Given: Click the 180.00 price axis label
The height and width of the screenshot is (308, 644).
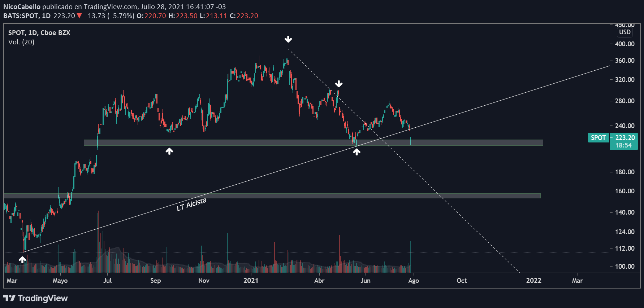Looking at the screenshot, I should [x=624, y=172].
